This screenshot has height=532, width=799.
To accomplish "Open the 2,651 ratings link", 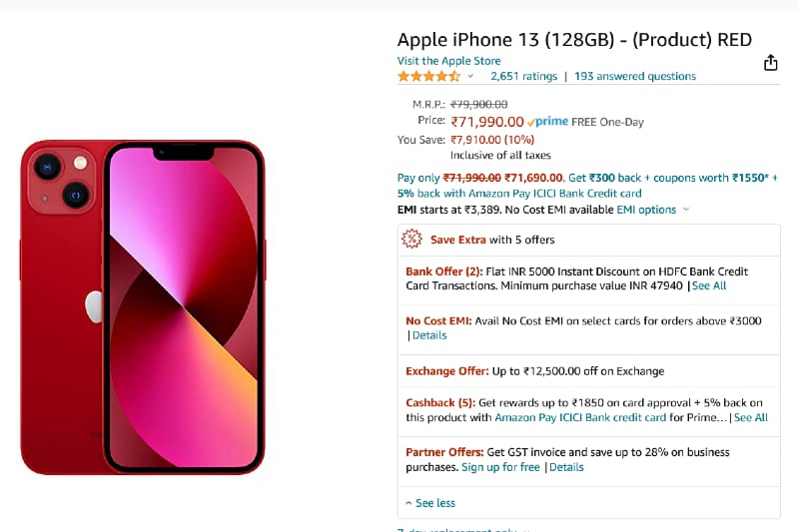I will click(523, 76).
